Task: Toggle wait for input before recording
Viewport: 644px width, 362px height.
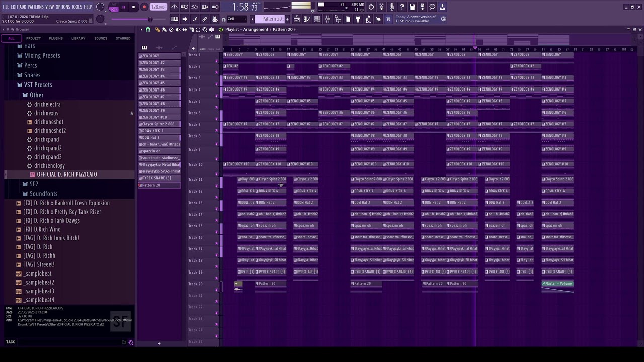Action: 184,7
